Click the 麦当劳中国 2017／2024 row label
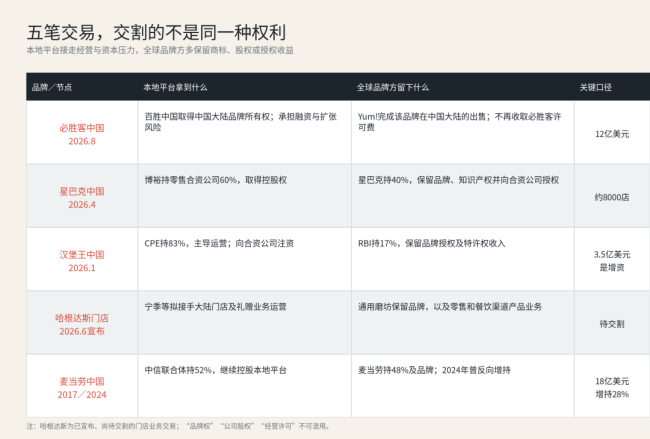Viewport: 650px width, 439px height. [82, 388]
